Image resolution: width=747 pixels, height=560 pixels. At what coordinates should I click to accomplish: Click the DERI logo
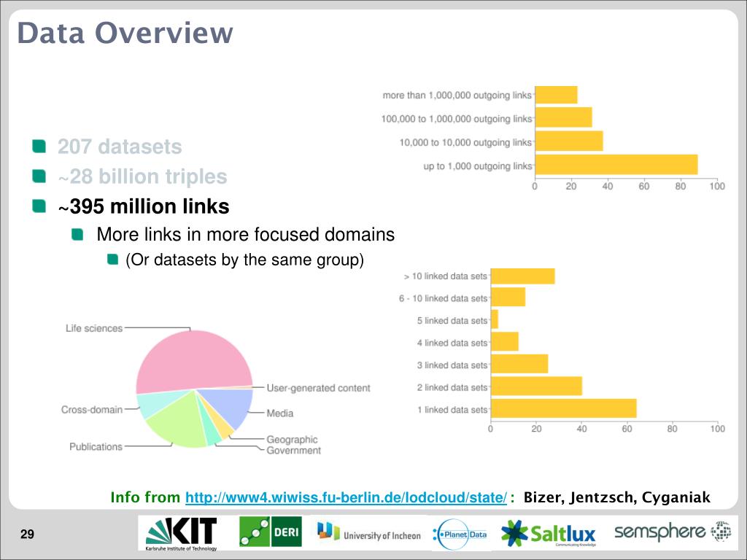point(270,532)
